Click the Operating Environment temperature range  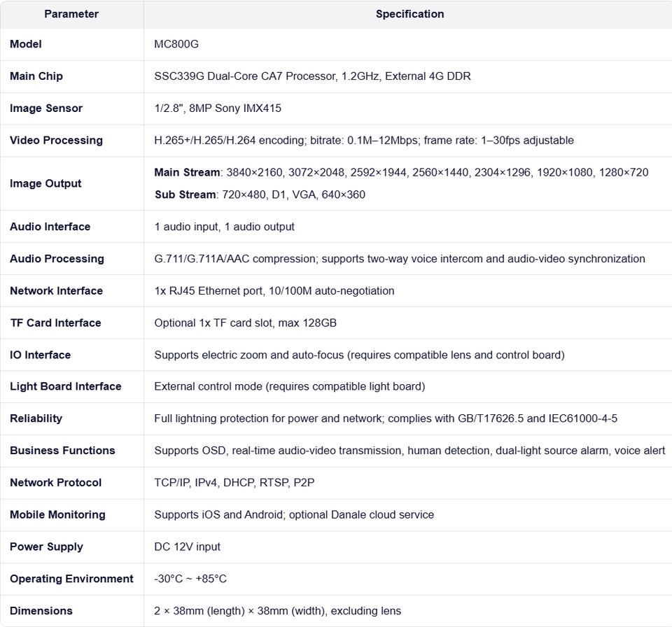190,579
